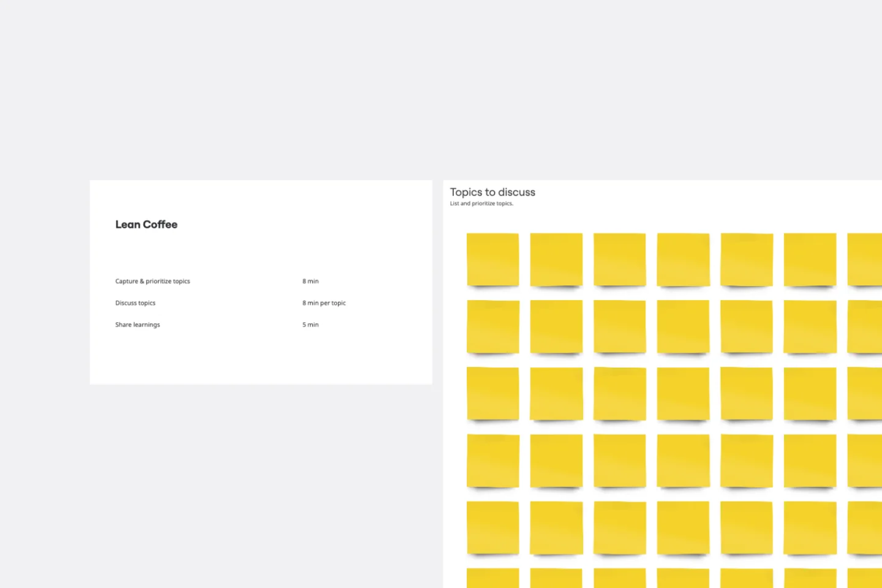Click the 'Topics to discuss' heading
The image size is (882, 588).
click(492, 192)
